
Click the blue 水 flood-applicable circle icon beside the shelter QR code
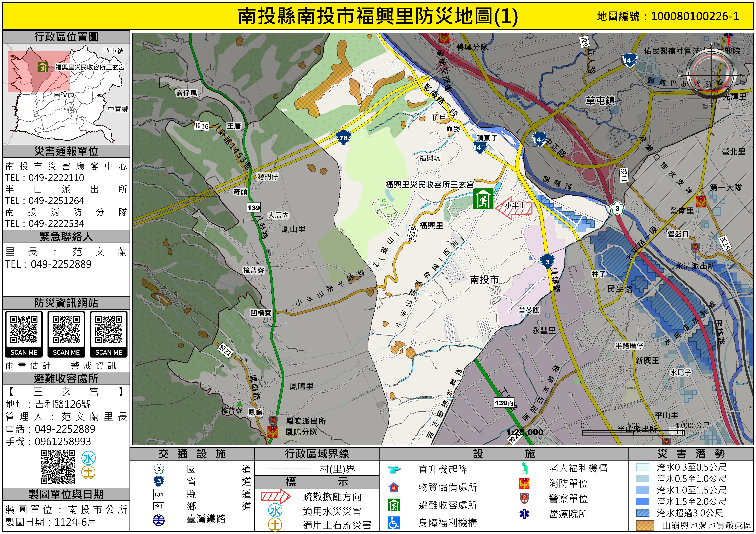(x=89, y=458)
